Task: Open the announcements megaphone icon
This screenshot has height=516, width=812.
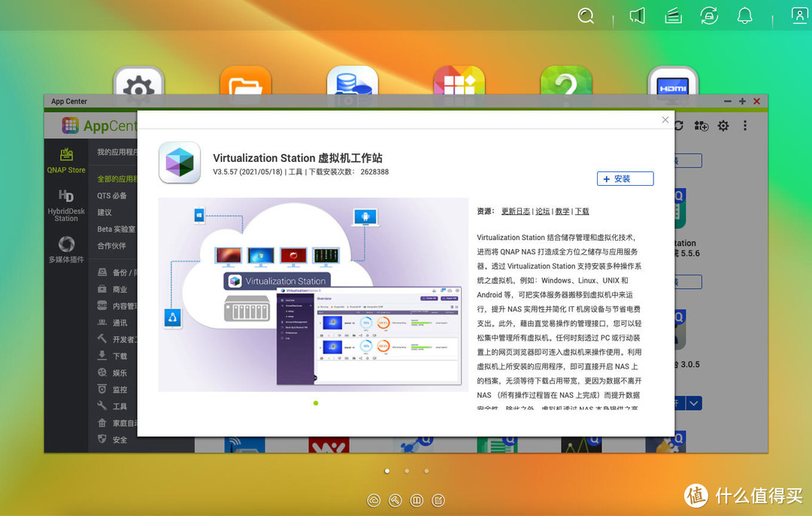Action: pyautogui.click(x=638, y=16)
